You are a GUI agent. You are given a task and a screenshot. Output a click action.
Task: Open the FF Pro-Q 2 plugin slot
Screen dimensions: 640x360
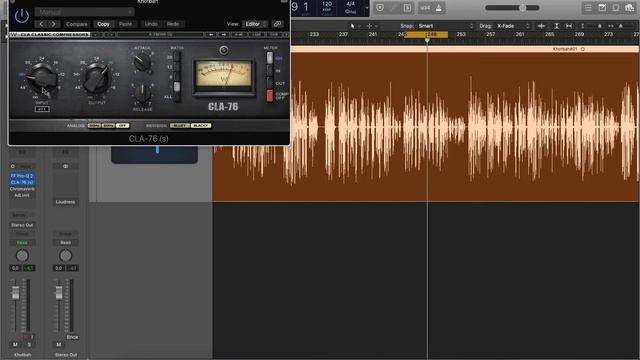click(22, 176)
